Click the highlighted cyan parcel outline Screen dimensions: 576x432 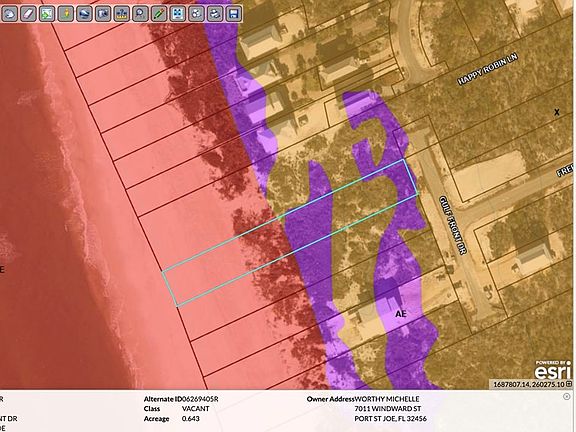coord(290,233)
